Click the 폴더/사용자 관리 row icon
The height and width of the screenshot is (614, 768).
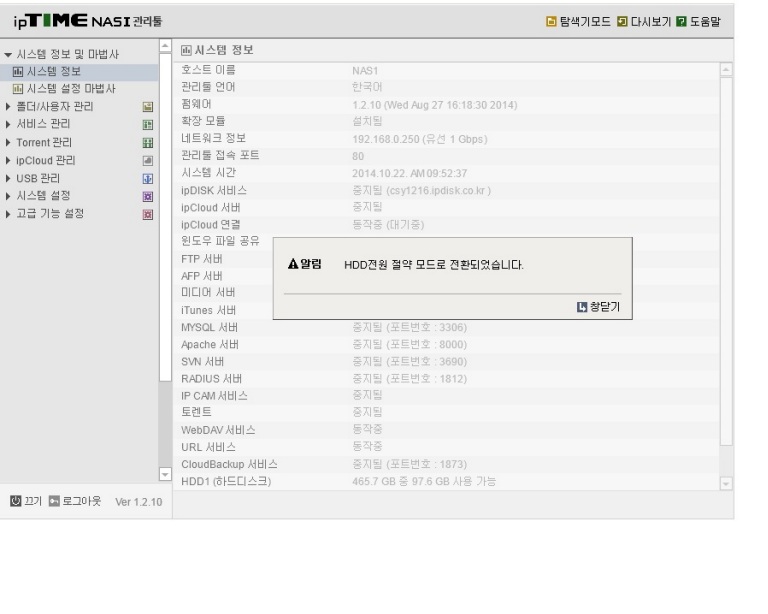pyautogui.click(x=147, y=107)
